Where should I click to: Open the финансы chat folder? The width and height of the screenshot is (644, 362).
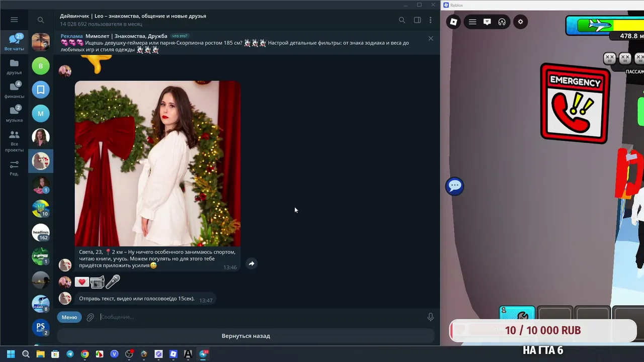(14, 90)
